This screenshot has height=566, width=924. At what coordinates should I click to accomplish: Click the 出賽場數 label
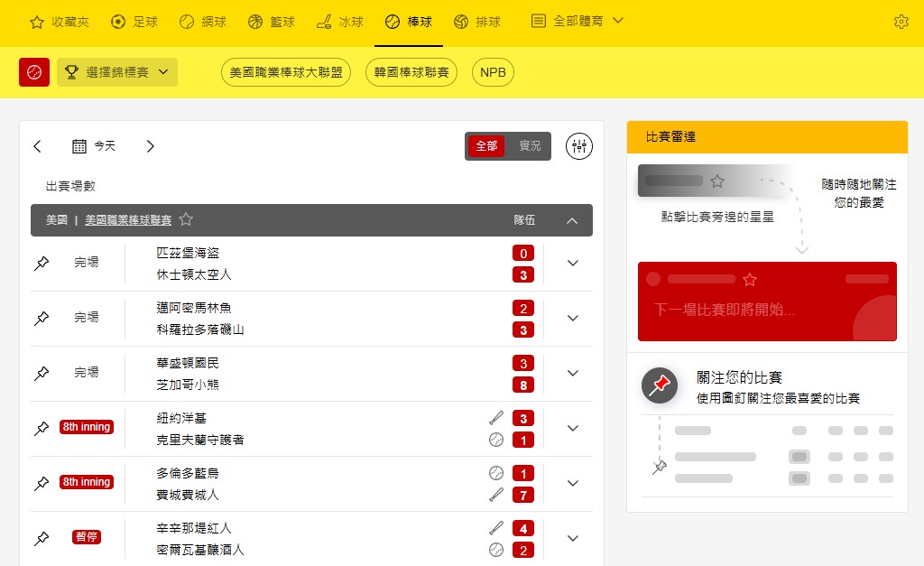click(x=70, y=186)
